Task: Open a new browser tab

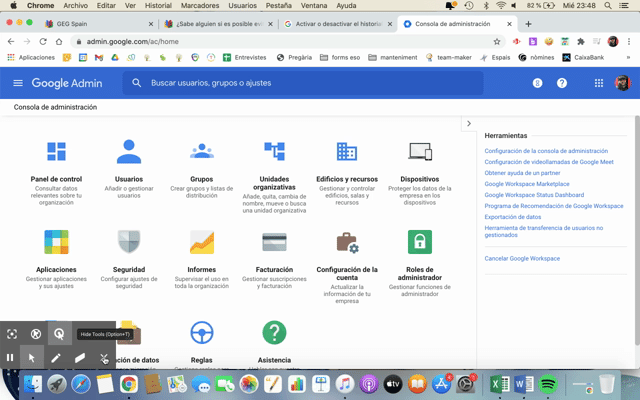Action: (528, 24)
